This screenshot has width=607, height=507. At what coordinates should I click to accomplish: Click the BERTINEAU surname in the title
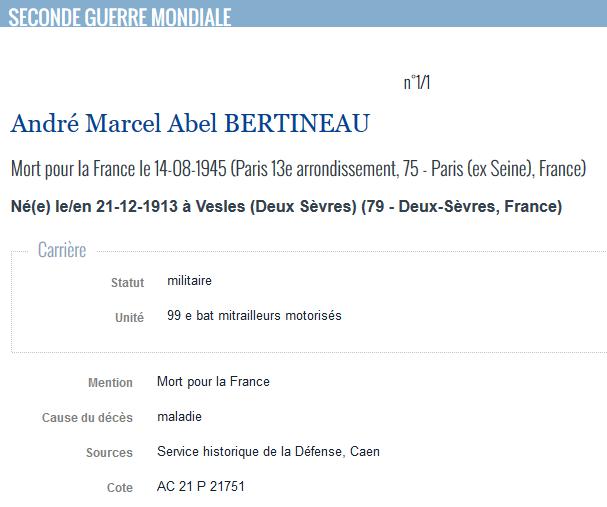pyautogui.click(x=297, y=123)
